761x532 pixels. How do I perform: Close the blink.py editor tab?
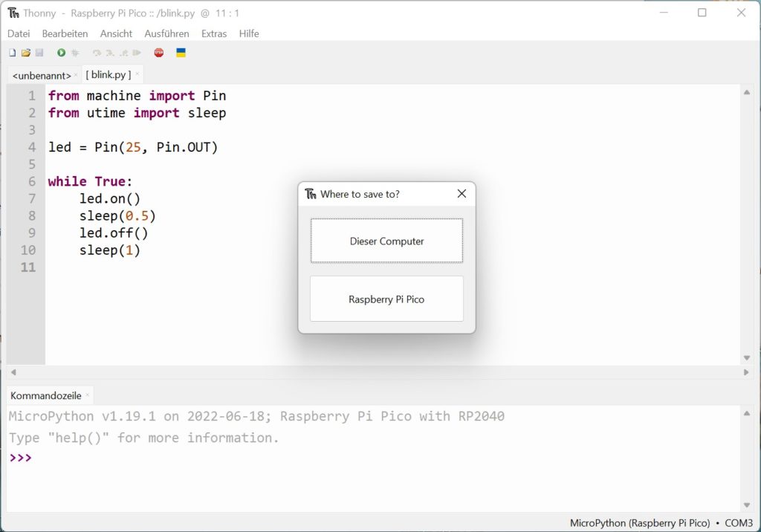(x=137, y=74)
